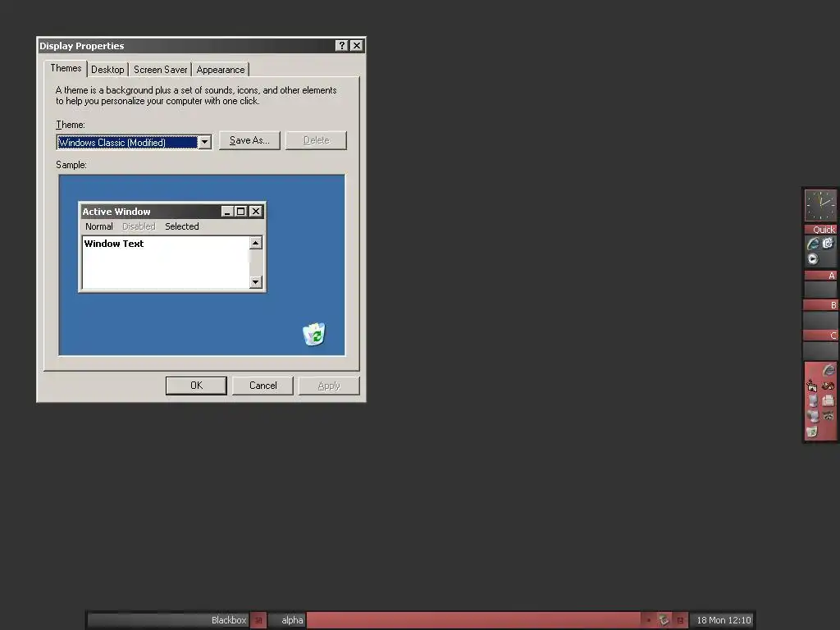The height and width of the screenshot is (630, 840).
Task: Click the printer icon in the red panel
Action: pos(829,400)
